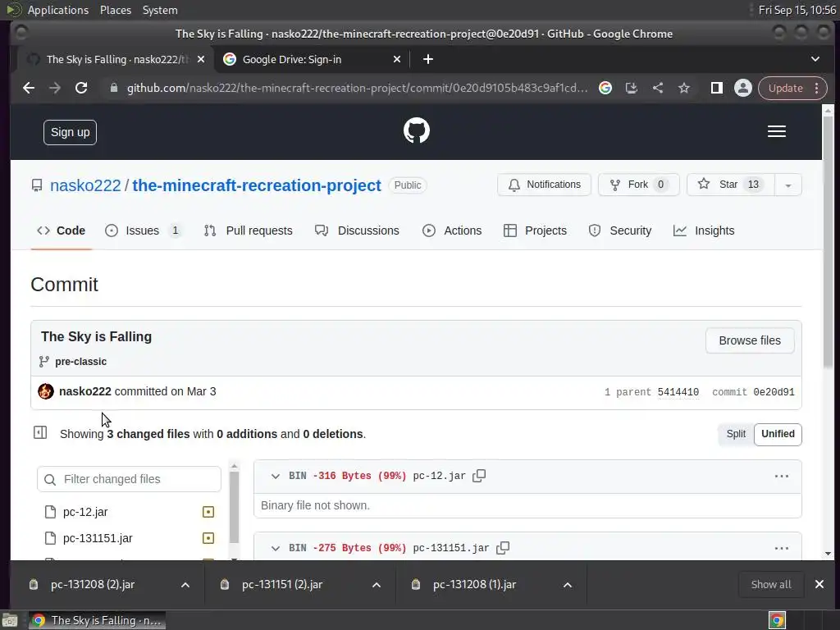Share this page via share icon
The width and height of the screenshot is (840, 630).
point(658,88)
